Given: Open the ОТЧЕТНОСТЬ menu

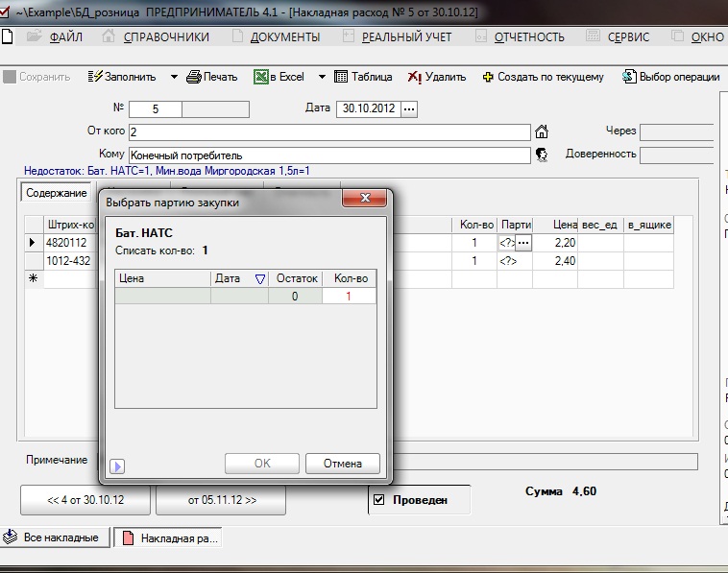Looking at the screenshot, I should click(x=528, y=37).
